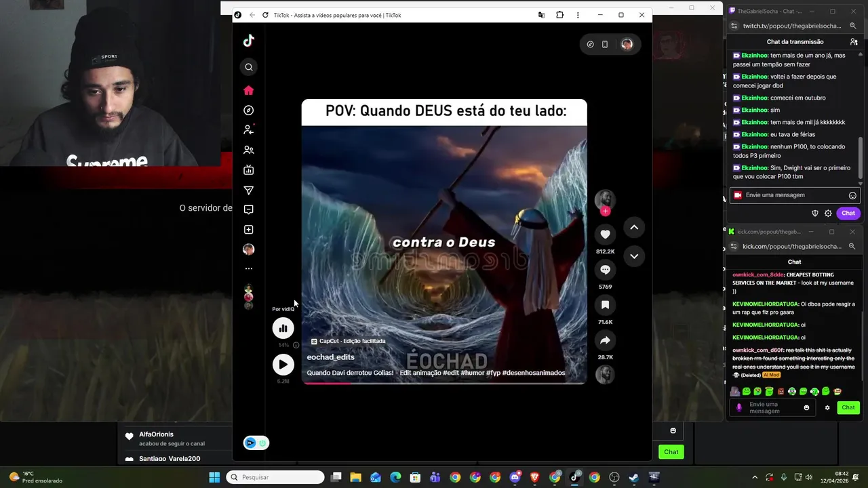The image size is (868, 488).
Task: Open the More three-dots menu in TikTok sidebar
Action: 249,268
